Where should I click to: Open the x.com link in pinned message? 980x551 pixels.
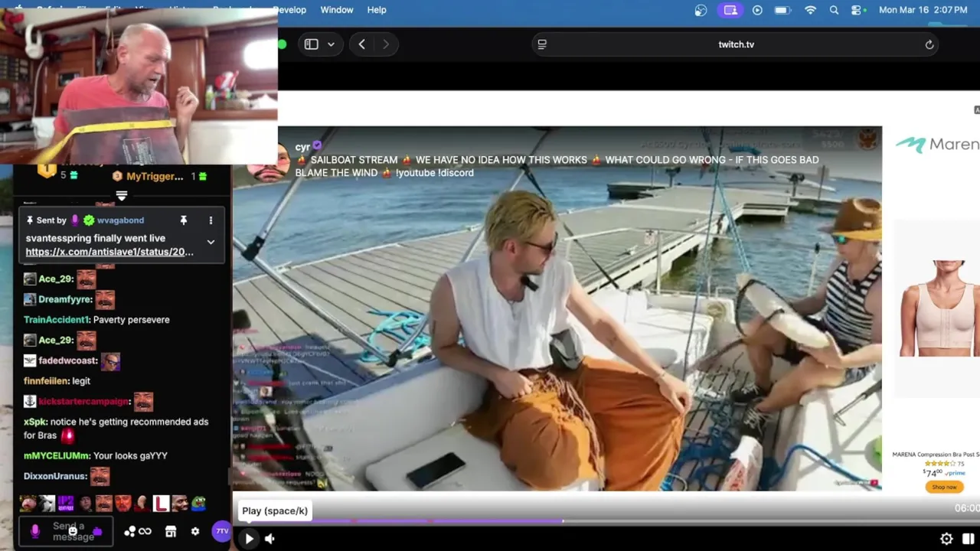click(109, 252)
